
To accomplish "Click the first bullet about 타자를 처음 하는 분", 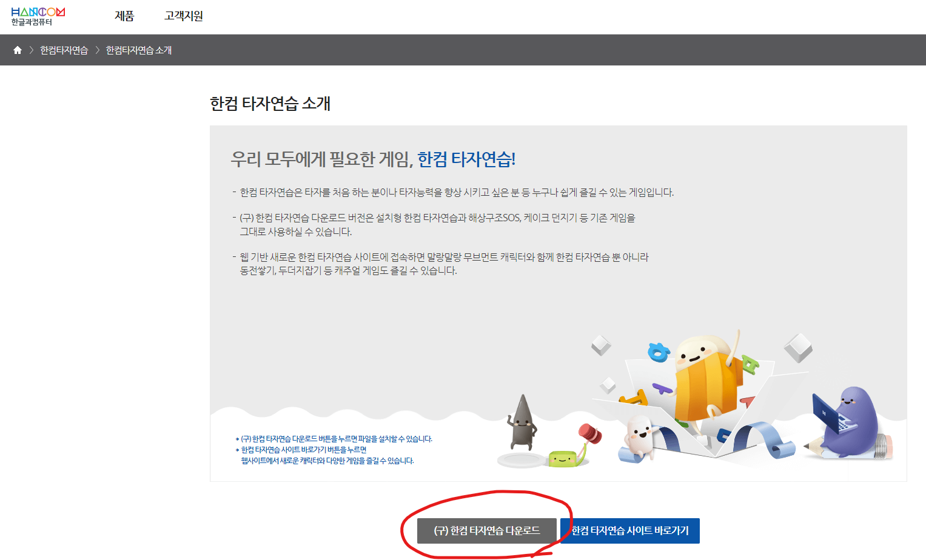I will pos(457,192).
